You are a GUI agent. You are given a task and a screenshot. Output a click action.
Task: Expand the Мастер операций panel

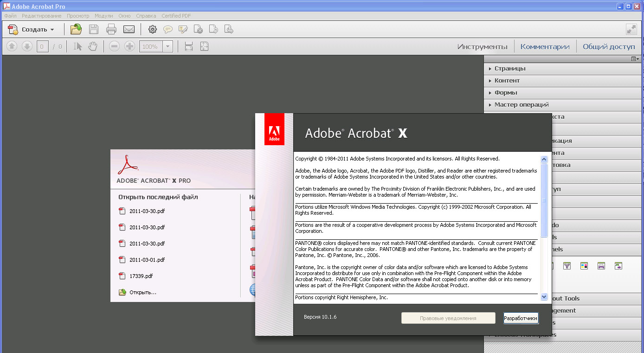(562, 104)
